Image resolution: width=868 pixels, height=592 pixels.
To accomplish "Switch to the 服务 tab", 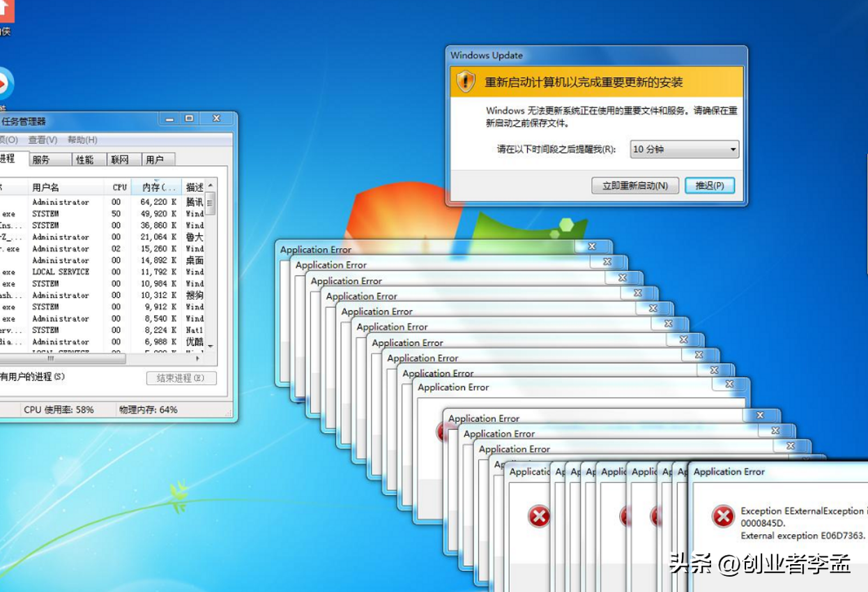I will pyautogui.click(x=50, y=160).
